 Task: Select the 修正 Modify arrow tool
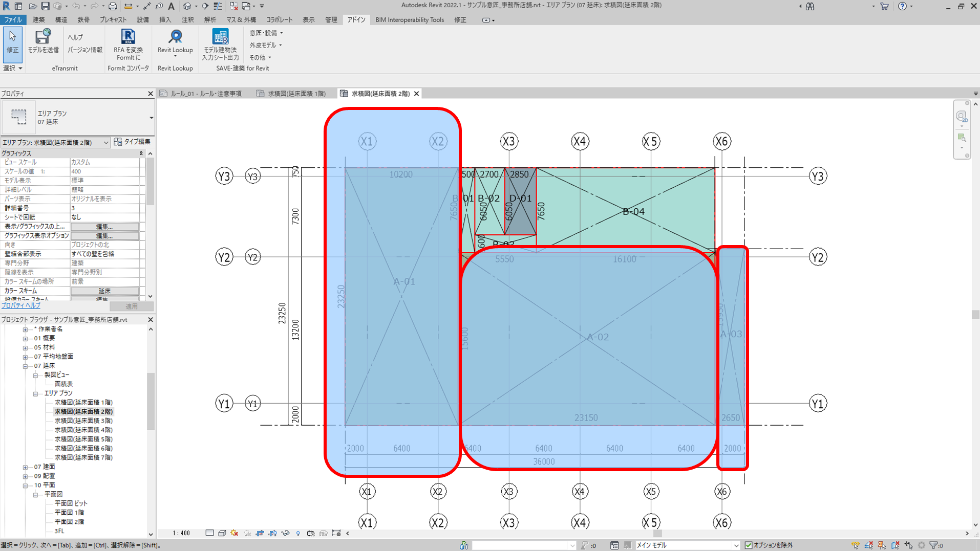tap(12, 41)
